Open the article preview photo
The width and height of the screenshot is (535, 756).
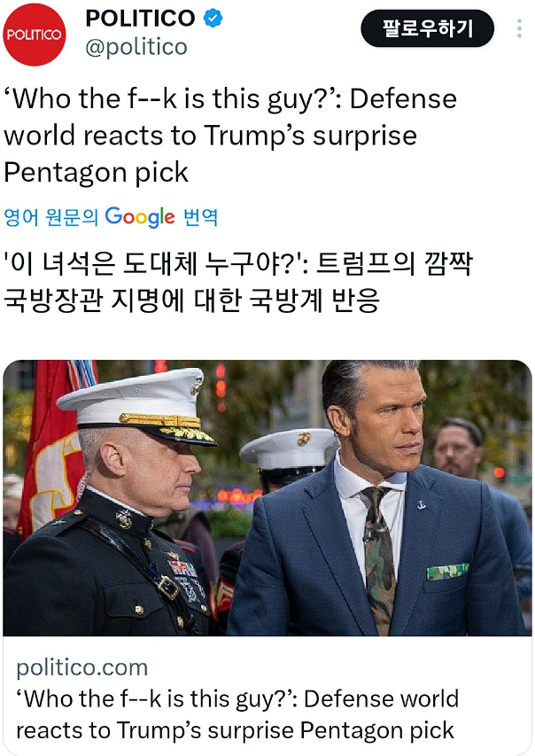click(x=267, y=497)
